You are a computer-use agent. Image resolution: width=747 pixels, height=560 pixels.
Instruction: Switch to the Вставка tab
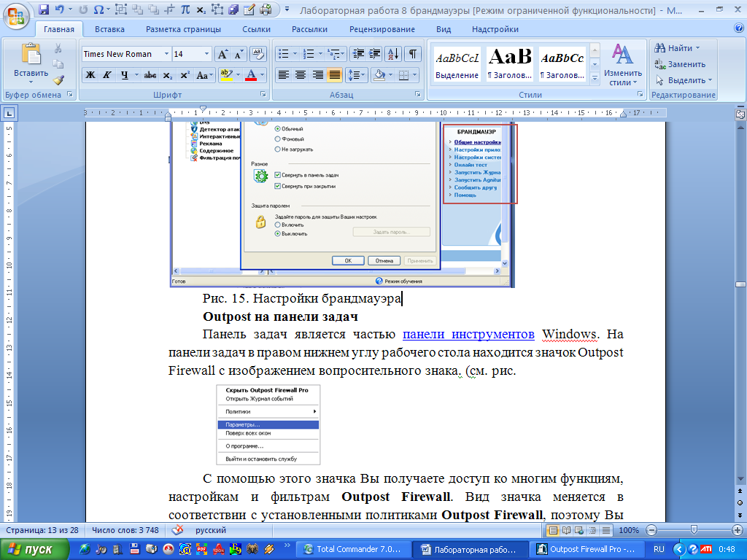point(109,29)
